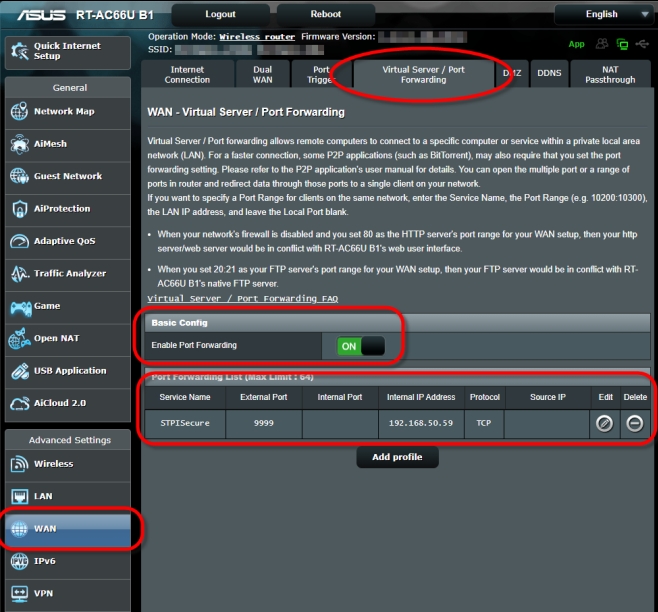Image resolution: width=658 pixels, height=612 pixels.
Task: Switch to the NAT Passthrough tab
Action: pyautogui.click(x=609, y=74)
